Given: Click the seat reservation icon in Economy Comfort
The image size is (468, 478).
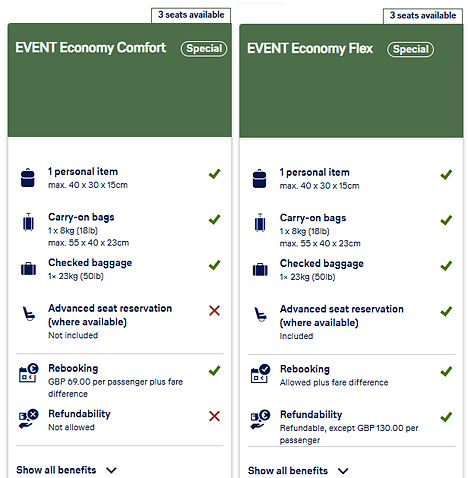Looking at the screenshot, I should click(28, 313).
